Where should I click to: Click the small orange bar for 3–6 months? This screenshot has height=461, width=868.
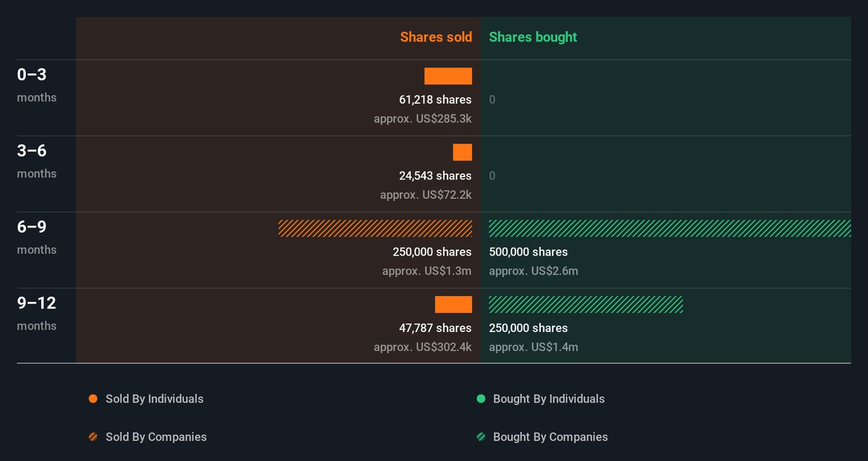462,152
